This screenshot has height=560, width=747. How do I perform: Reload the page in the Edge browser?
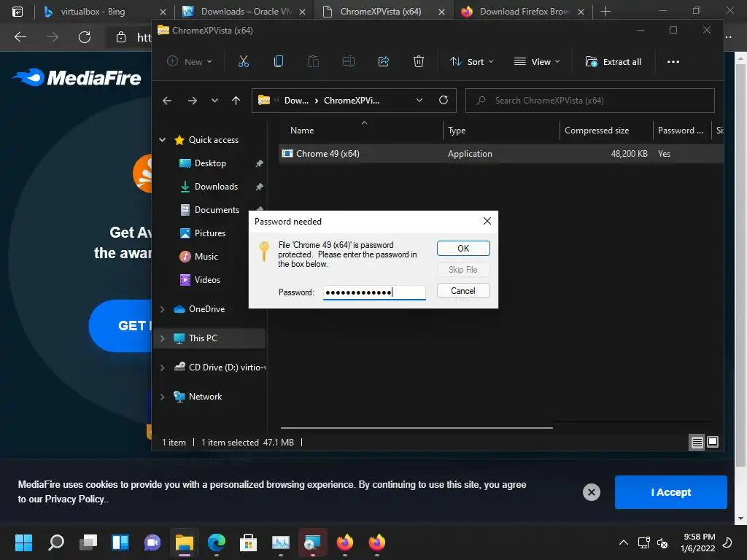85,36
